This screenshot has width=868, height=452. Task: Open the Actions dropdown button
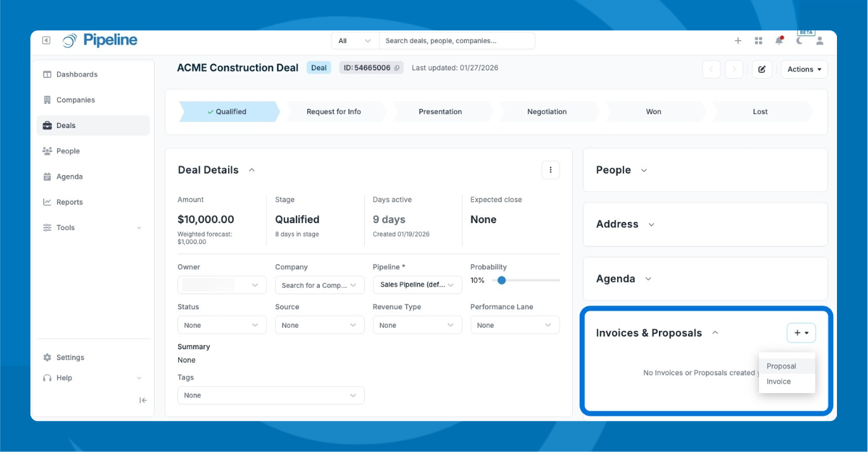pos(804,69)
